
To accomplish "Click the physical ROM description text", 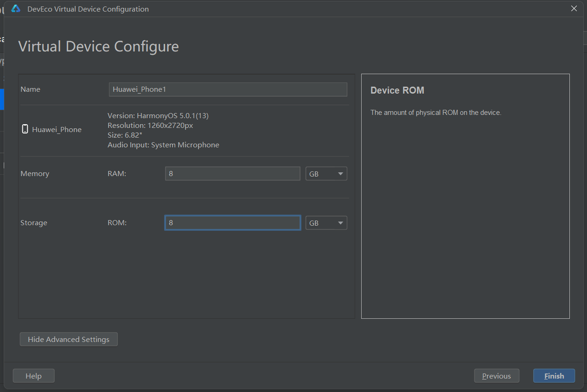I will tap(435, 113).
